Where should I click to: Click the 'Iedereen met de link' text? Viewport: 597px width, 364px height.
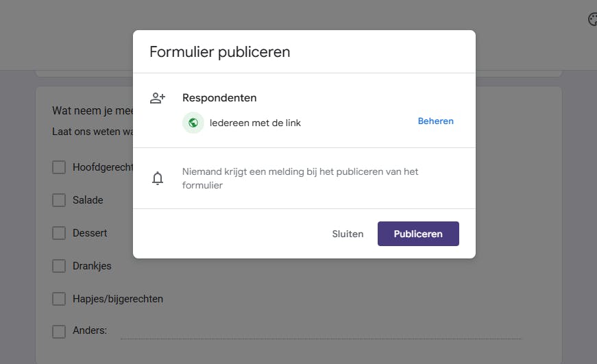(x=255, y=123)
